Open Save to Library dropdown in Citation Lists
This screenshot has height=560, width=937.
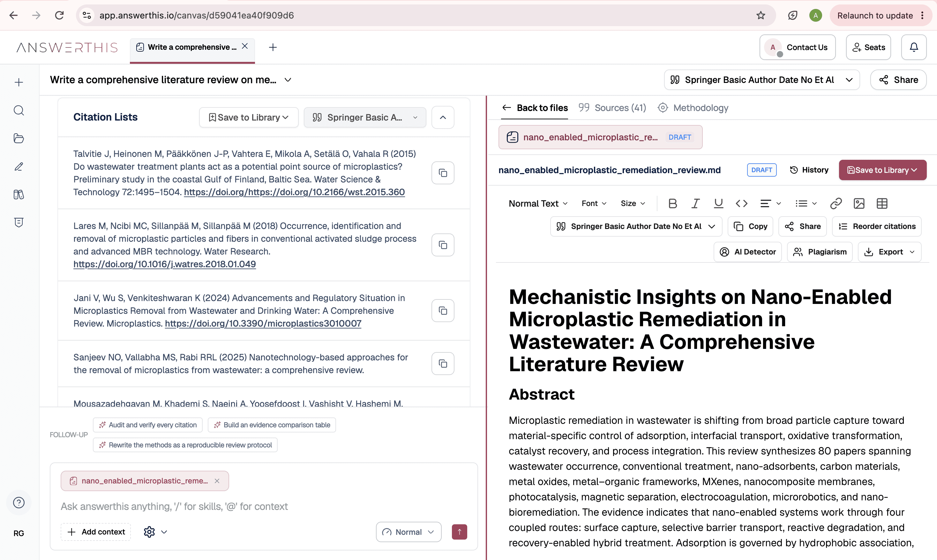(249, 117)
